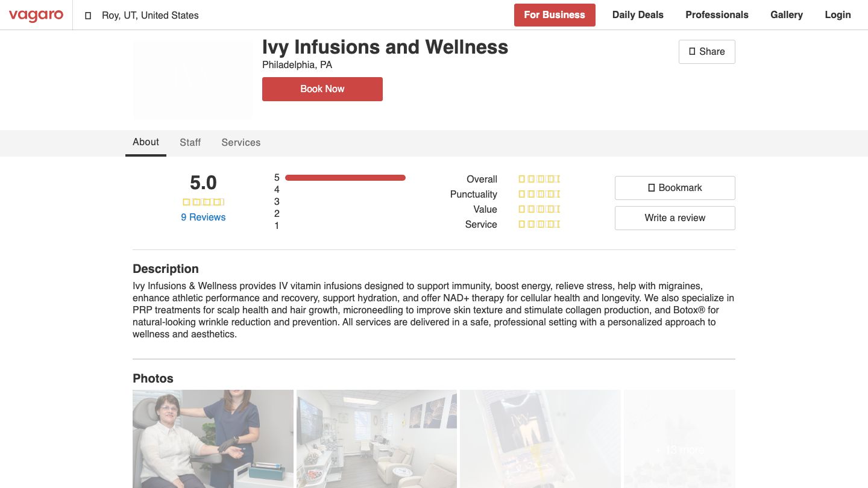Select the Punctuality rating stars
The width and height of the screenshot is (868, 488).
click(x=539, y=194)
